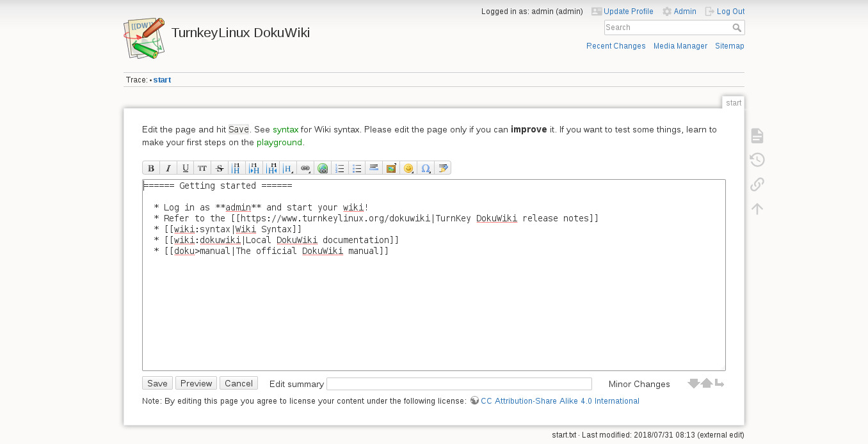Insert a horizontal rule
This screenshot has height=444, width=868.
[374, 168]
